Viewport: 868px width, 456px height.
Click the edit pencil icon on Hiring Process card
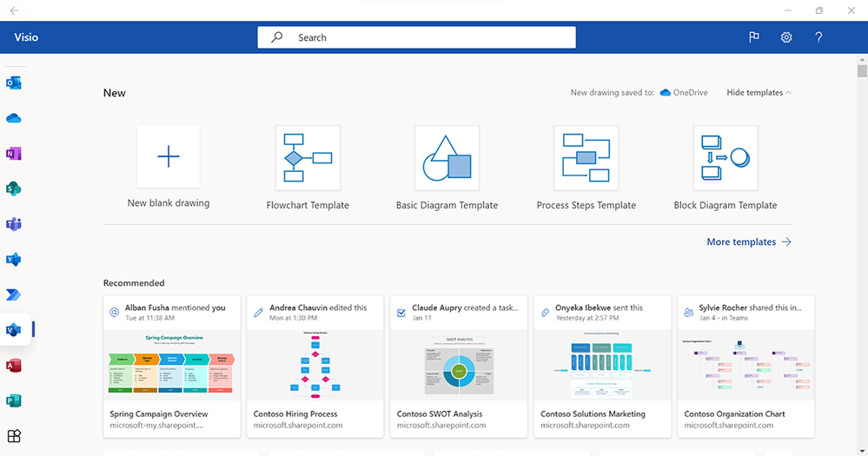point(259,312)
